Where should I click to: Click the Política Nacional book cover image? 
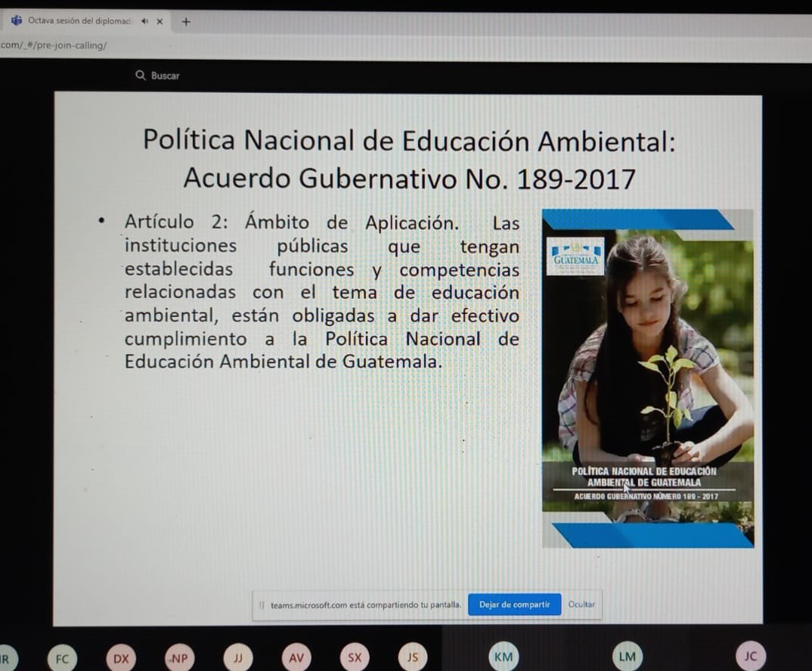(648, 378)
